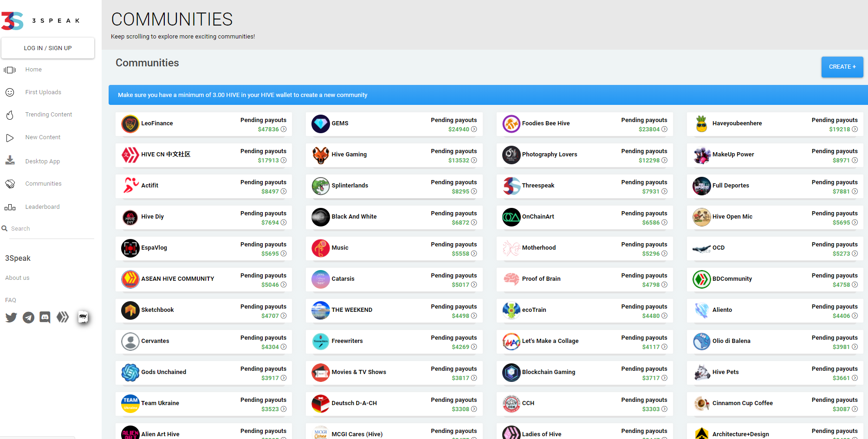Click the Home sidebar icon
Image resolution: width=868 pixels, height=439 pixels.
10,70
